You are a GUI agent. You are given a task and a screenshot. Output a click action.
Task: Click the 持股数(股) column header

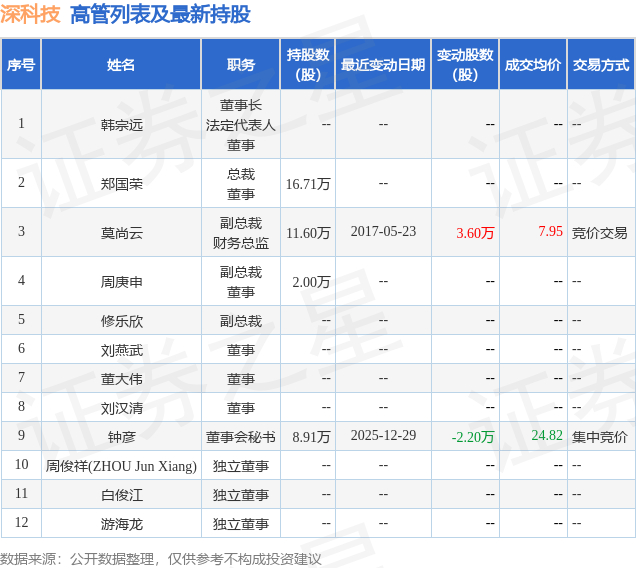(x=308, y=65)
